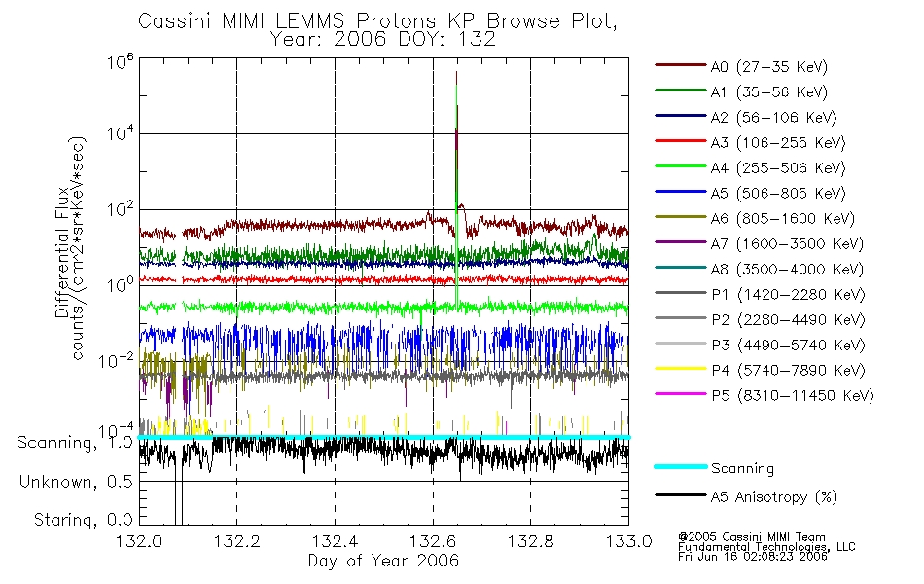Click the P1 (1420-2280 KeV) legend label
The height and width of the screenshot is (584, 924).
click(x=788, y=295)
